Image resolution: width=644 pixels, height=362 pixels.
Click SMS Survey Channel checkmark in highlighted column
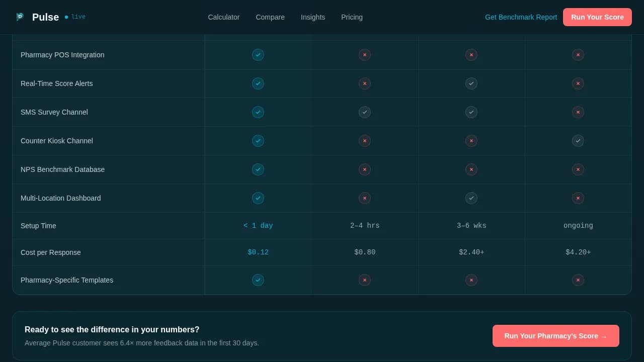pyautogui.click(x=258, y=112)
